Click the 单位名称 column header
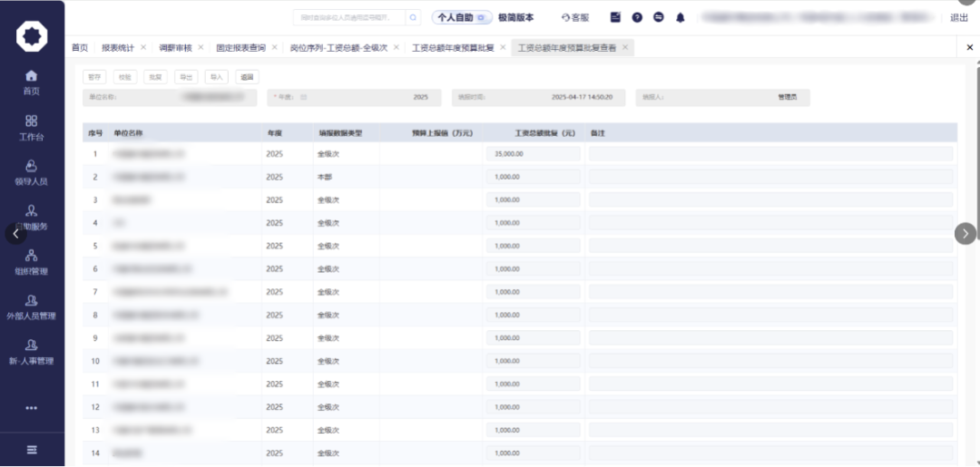This screenshot has height=467, width=980. pos(128,133)
